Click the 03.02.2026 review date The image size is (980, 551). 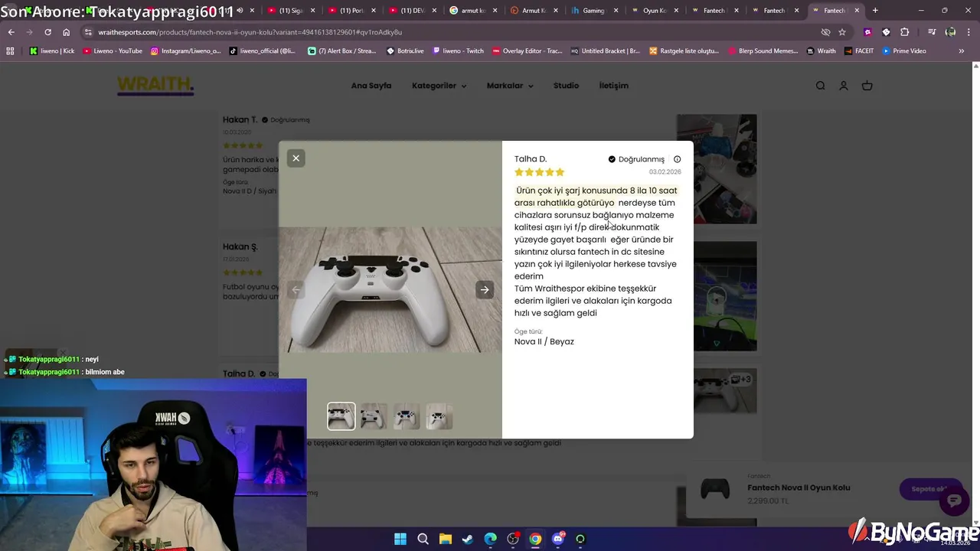coord(665,172)
